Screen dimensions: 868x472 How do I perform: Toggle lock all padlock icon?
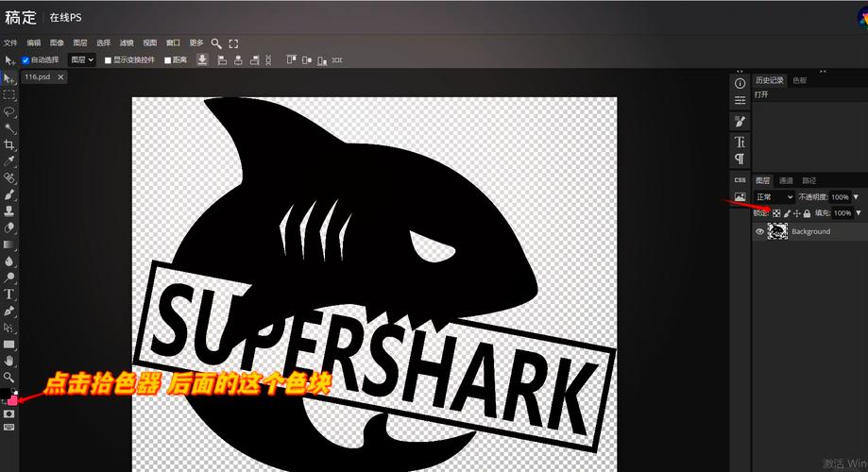(808, 213)
